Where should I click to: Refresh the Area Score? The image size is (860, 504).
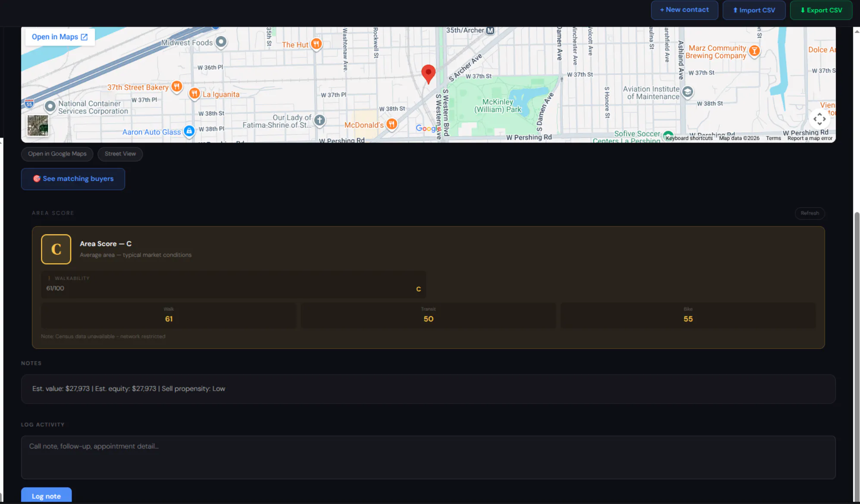pos(810,213)
